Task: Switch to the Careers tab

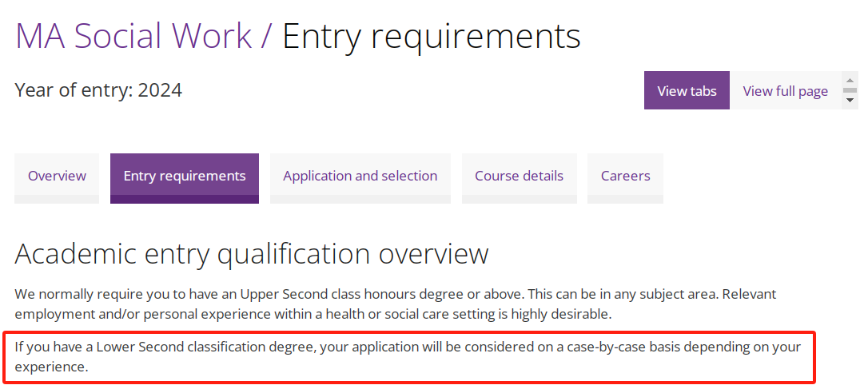Action: point(625,176)
